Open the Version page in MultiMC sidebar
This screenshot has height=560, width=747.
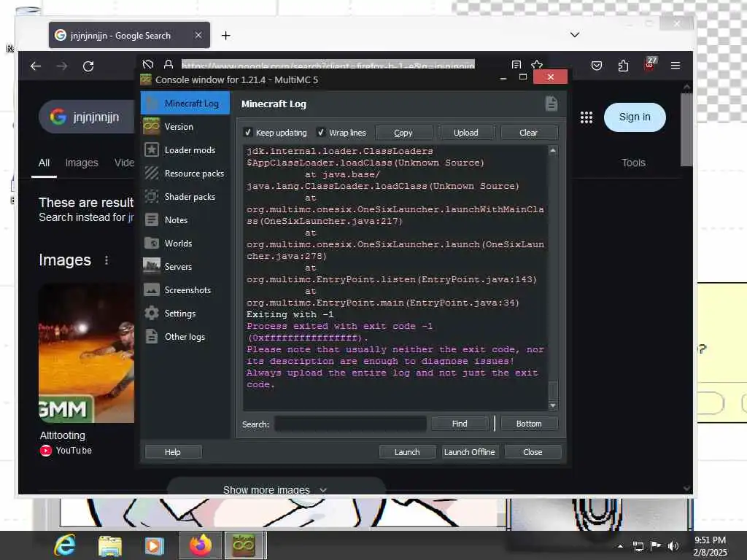(185, 127)
